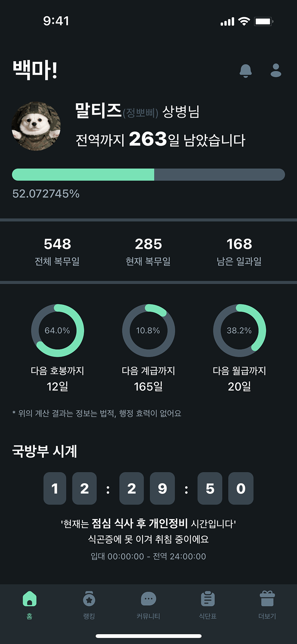
Task: Tap the discharge progress bar
Action: coord(148,175)
